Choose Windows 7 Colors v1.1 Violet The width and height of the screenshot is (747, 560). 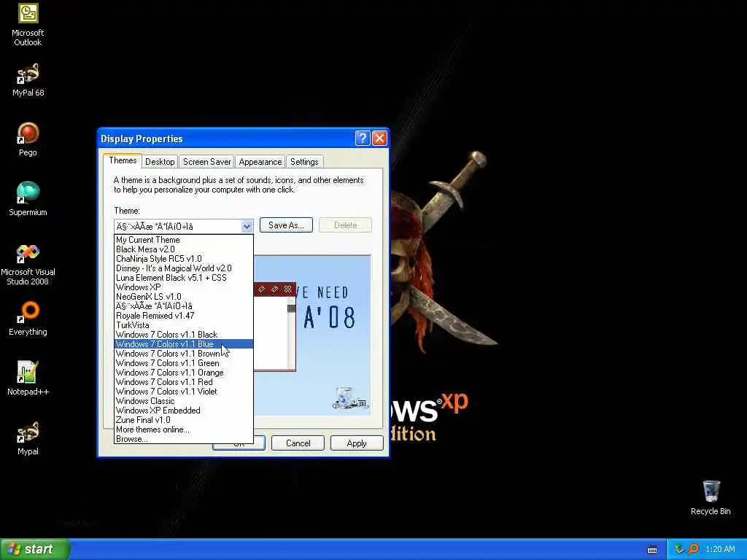coord(183,392)
